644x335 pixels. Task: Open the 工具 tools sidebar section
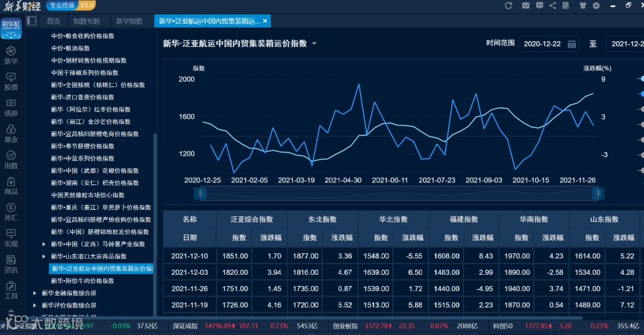(x=11, y=291)
